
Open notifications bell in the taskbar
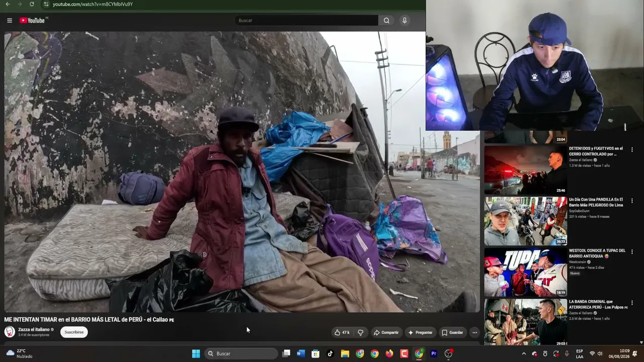[635, 353]
